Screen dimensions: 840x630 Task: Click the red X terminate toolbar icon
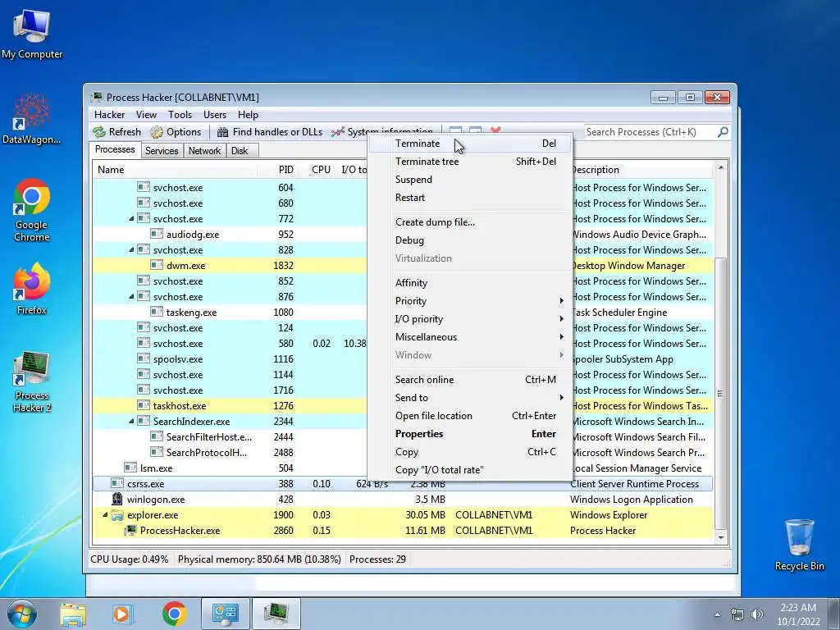tap(495, 130)
